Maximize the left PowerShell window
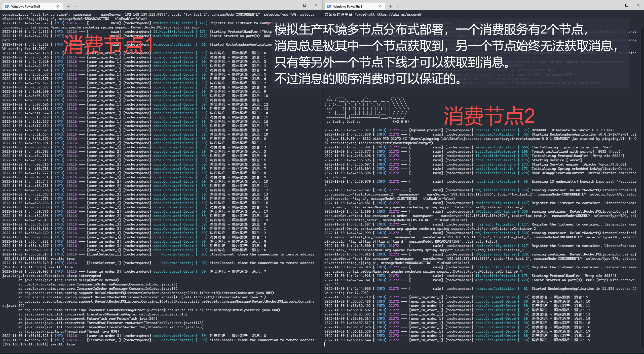The height and width of the screenshot is (354, 644). click(x=305, y=5)
